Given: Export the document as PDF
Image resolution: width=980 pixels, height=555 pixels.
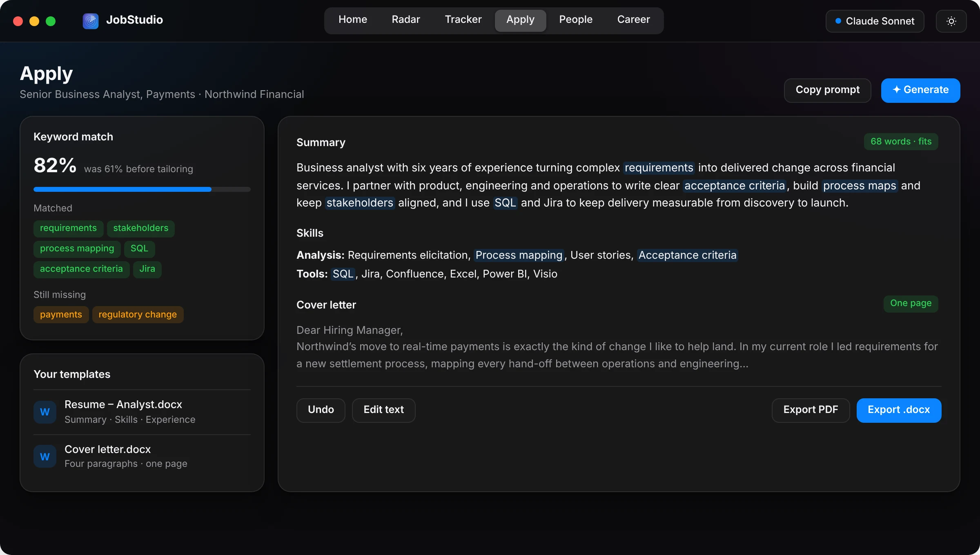Looking at the screenshot, I should pyautogui.click(x=811, y=410).
